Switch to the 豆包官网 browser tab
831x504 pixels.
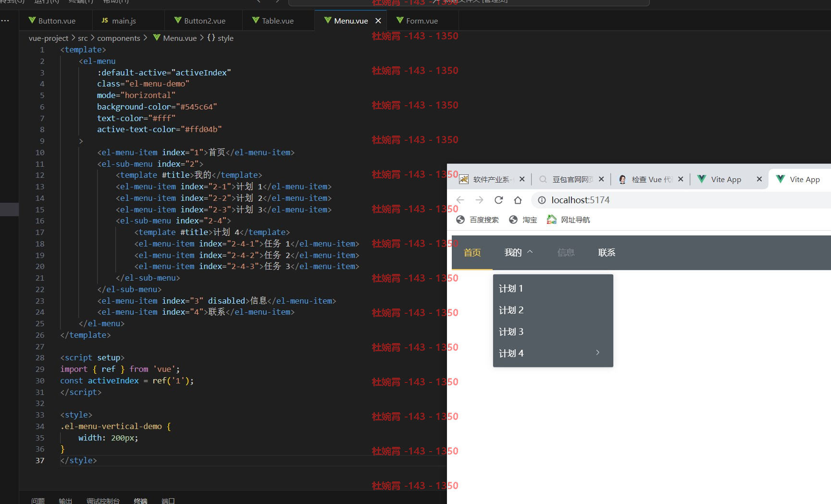[x=570, y=179]
